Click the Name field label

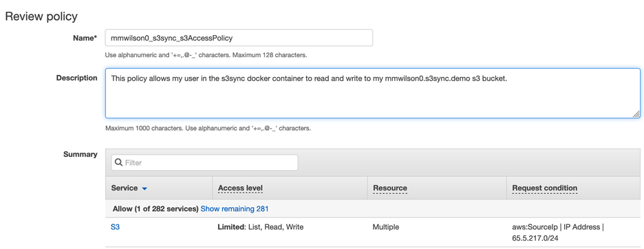85,38
